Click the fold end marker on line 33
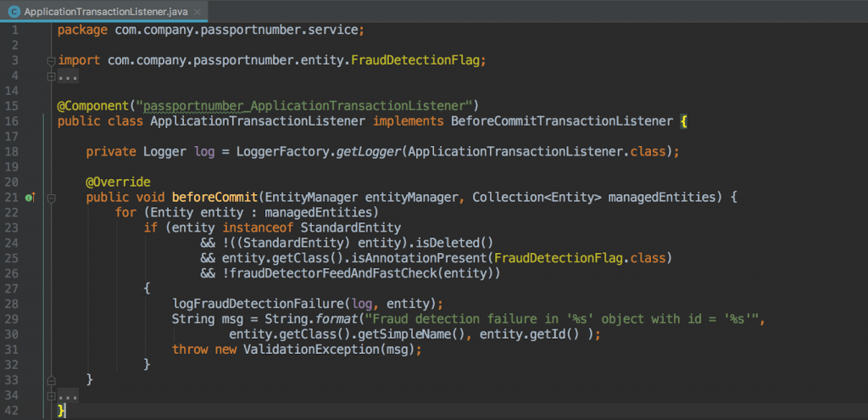868x420 pixels. click(51, 379)
